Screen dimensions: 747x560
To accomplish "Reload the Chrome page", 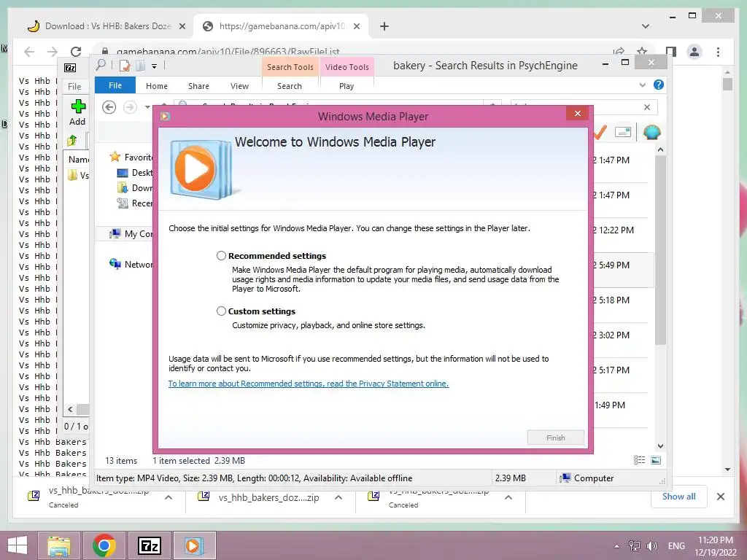I will click(x=76, y=52).
